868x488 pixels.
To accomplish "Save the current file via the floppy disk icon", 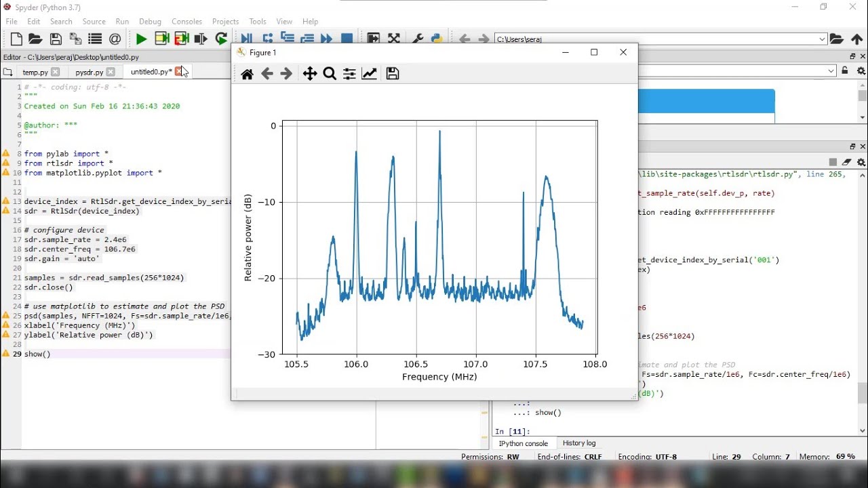I will (x=56, y=39).
